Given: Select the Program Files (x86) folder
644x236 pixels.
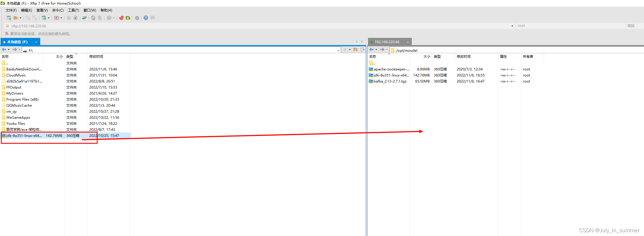Looking at the screenshot, I should 20,99.
